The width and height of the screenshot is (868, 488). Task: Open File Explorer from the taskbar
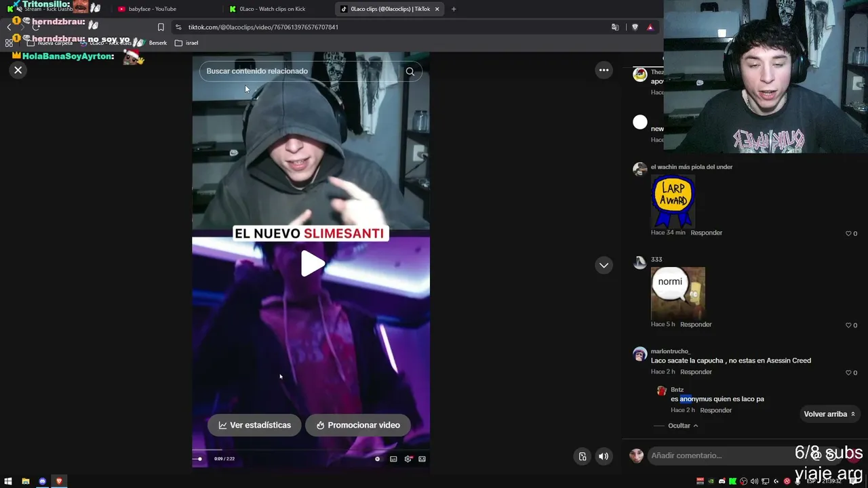pos(25,481)
